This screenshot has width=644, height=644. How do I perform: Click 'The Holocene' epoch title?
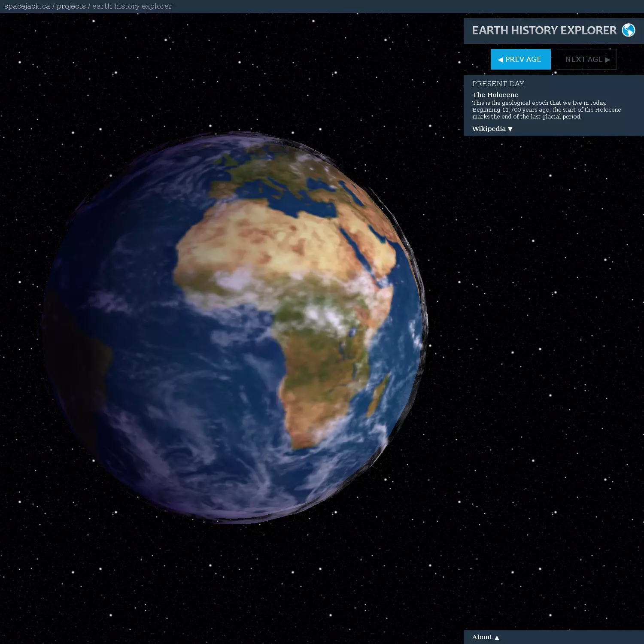coord(495,95)
